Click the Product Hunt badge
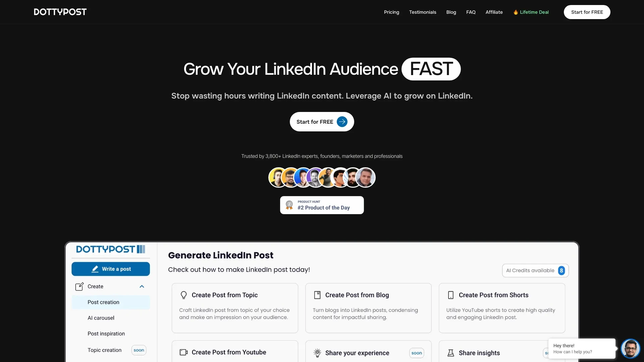644x362 pixels. (x=322, y=205)
